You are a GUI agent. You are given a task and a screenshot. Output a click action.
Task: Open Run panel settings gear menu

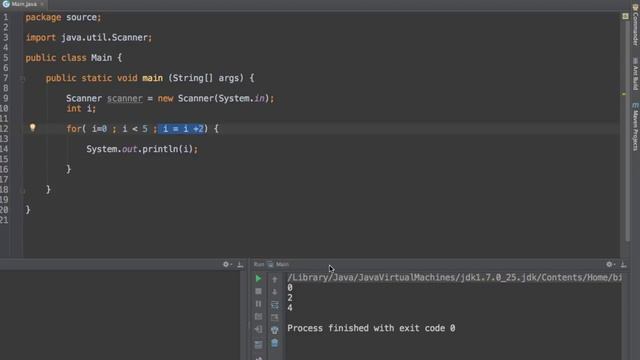pyautogui.click(x=609, y=264)
